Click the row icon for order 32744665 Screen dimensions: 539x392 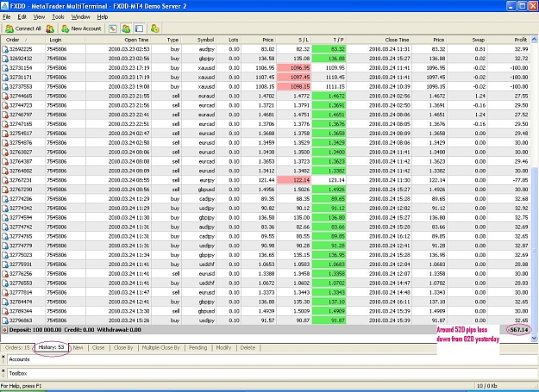tap(5, 96)
